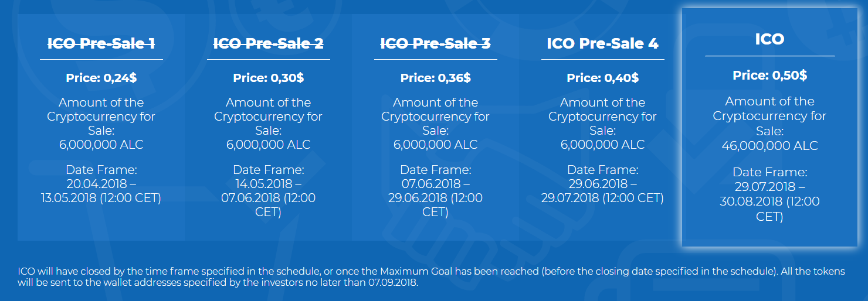Click the 46,000,000 ALC amount
This screenshot has height=301, width=868.
(769, 146)
